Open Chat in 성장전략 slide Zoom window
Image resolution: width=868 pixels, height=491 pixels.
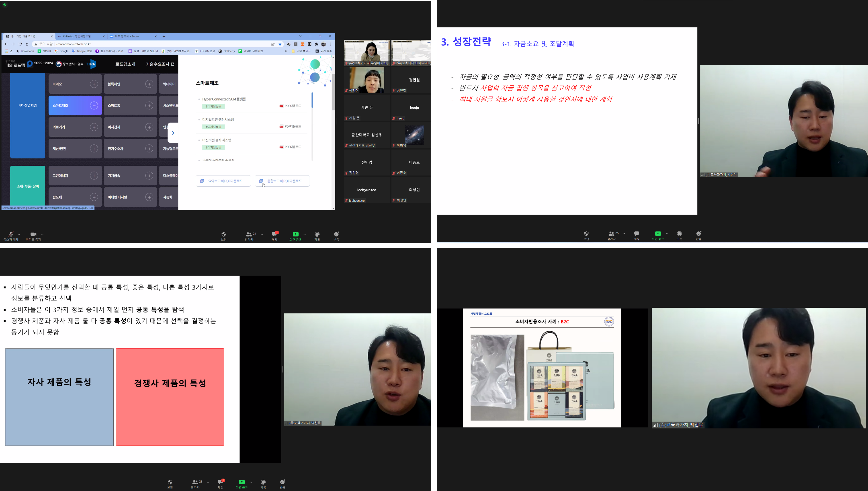637,235
